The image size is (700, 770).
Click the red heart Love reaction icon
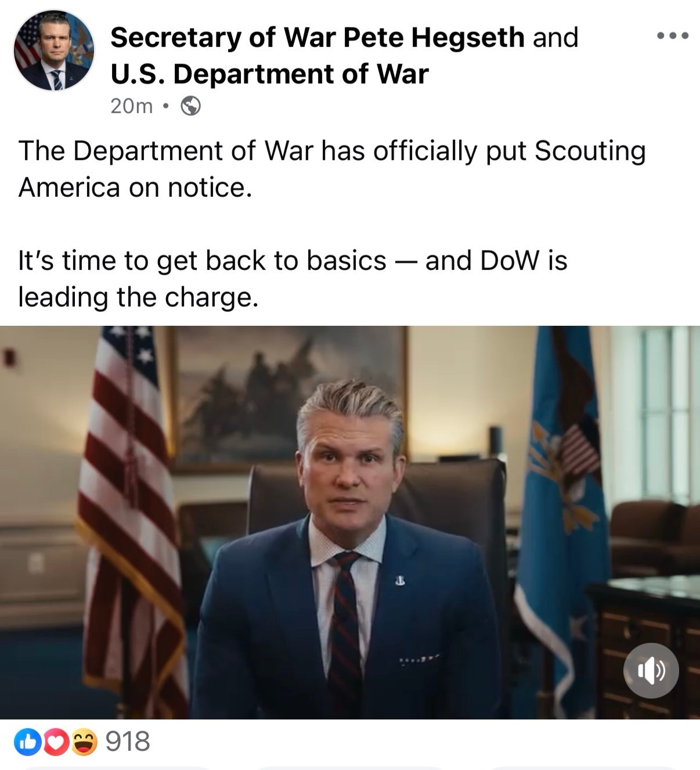tap(55, 742)
